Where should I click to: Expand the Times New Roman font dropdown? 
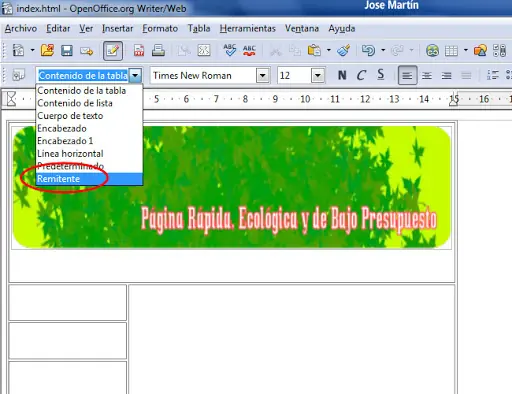263,76
